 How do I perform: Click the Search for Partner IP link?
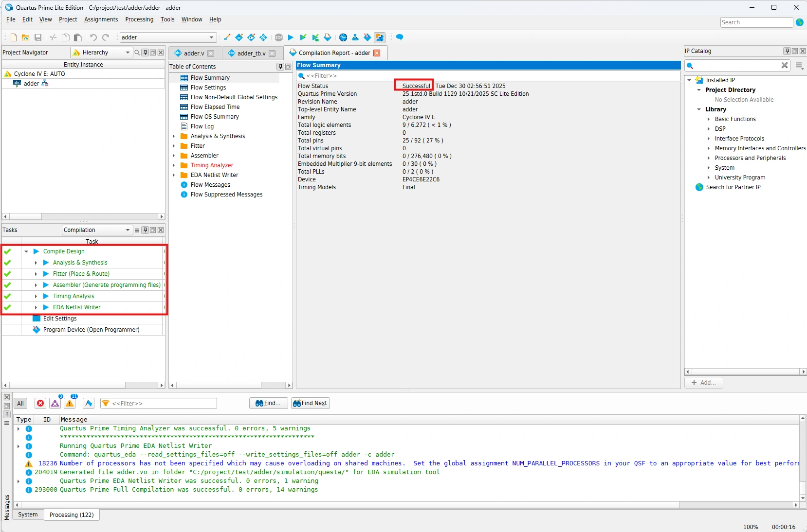coord(733,187)
